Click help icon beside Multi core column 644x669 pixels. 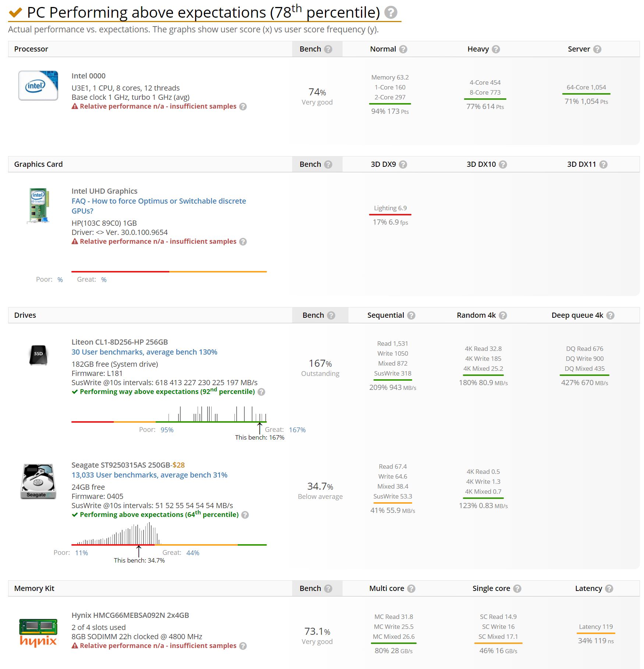411,589
